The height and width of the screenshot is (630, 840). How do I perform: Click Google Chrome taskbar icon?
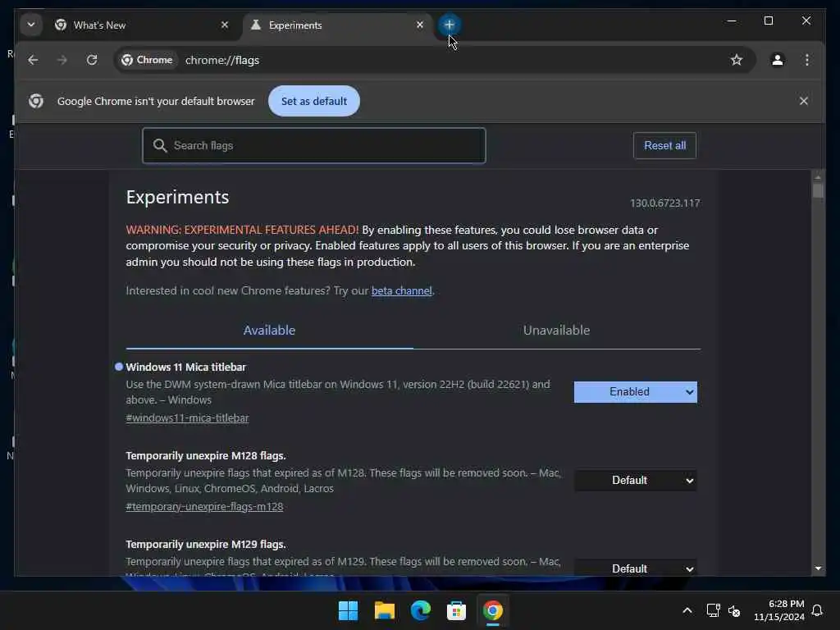tap(492, 610)
